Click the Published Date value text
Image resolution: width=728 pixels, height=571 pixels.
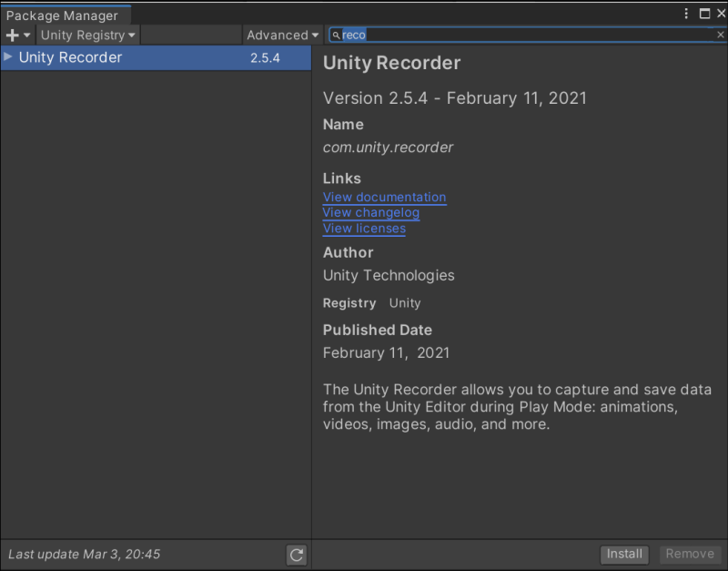(386, 352)
